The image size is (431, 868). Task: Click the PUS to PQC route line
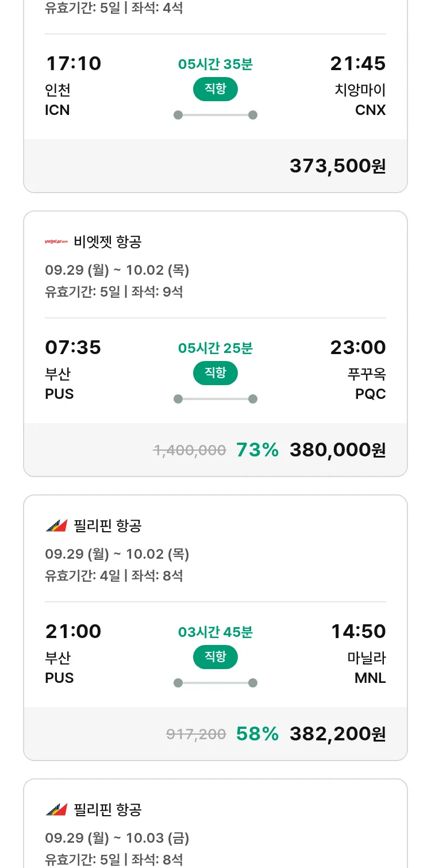click(215, 399)
